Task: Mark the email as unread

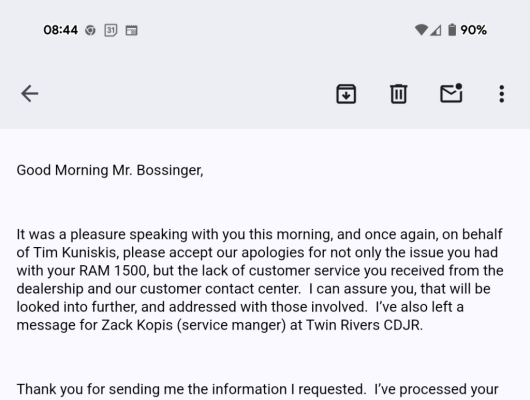Action: point(451,93)
